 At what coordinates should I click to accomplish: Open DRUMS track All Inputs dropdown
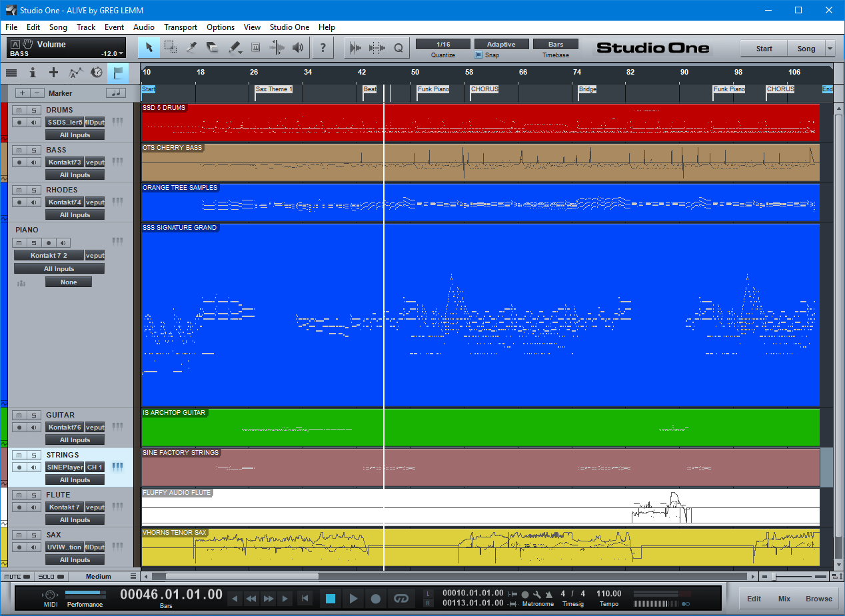tap(75, 135)
